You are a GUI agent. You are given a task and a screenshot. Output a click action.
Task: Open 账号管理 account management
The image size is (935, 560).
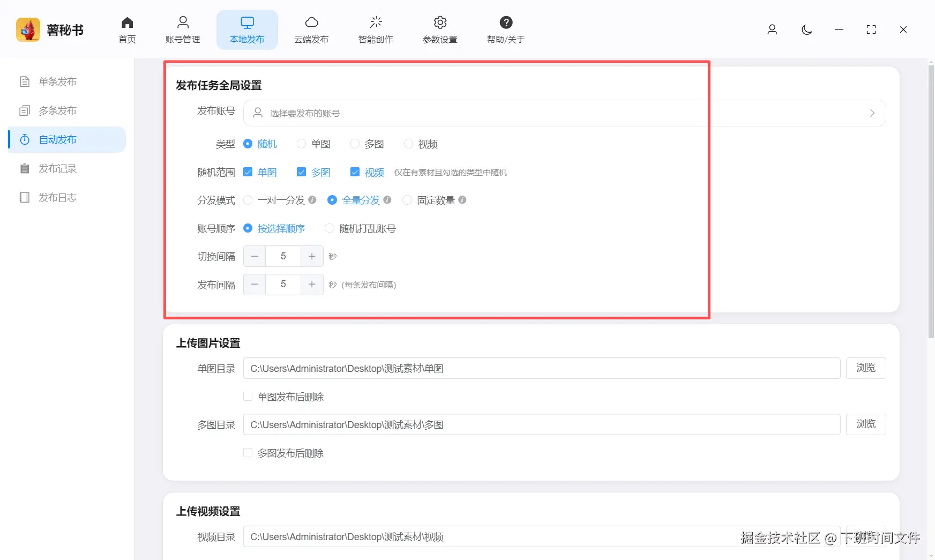pos(183,29)
